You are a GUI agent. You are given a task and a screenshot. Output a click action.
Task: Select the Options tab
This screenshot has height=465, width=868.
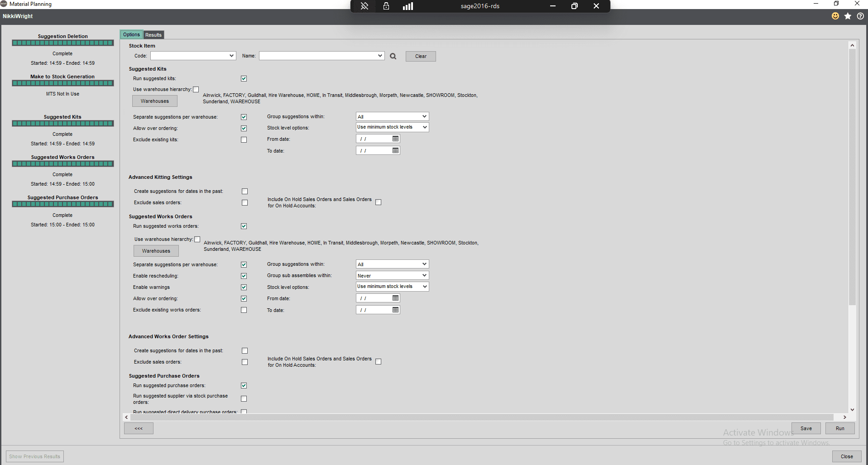pos(131,35)
